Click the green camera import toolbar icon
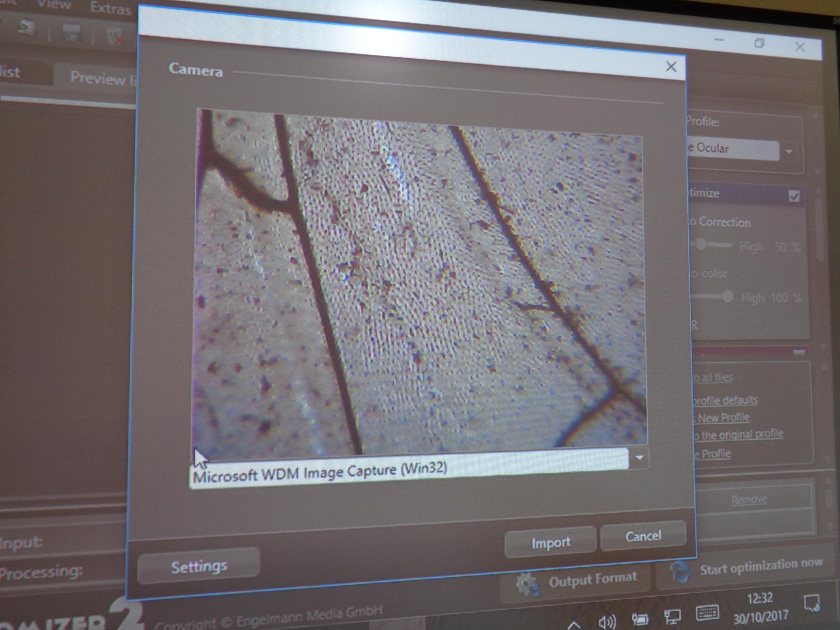This screenshot has width=840, height=630. (x=27, y=27)
